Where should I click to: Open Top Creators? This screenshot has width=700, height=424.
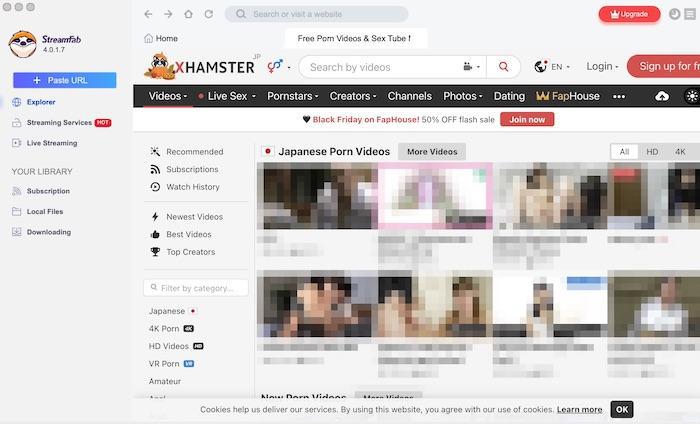pos(183,252)
